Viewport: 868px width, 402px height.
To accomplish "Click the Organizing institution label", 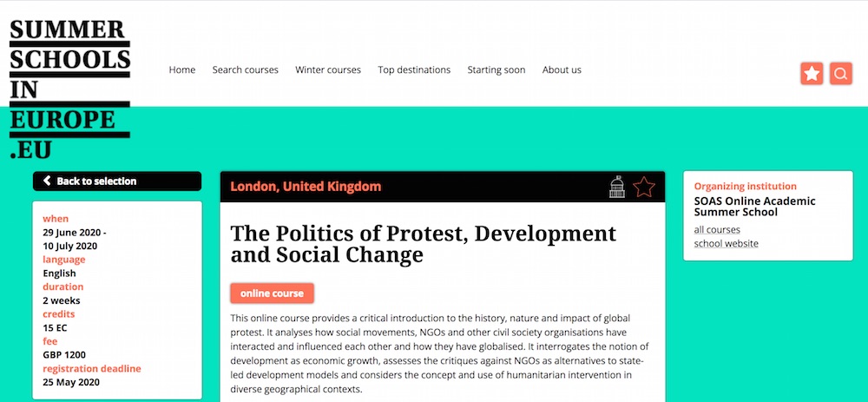I will click(745, 186).
